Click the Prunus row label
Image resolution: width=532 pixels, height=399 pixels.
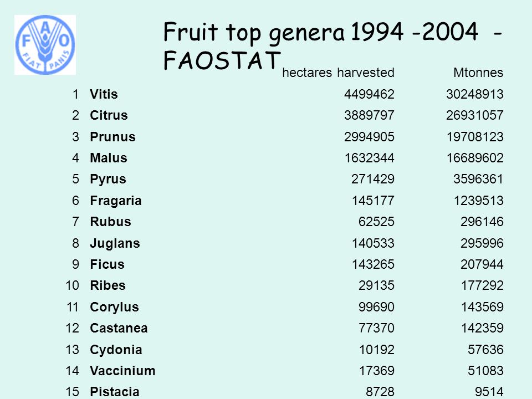[112, 137]
